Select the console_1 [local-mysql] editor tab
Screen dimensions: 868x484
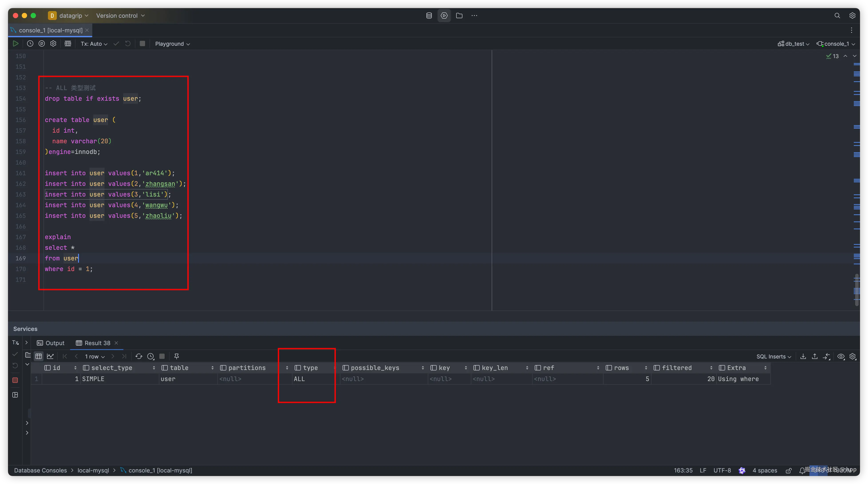[x=51, y=30]
